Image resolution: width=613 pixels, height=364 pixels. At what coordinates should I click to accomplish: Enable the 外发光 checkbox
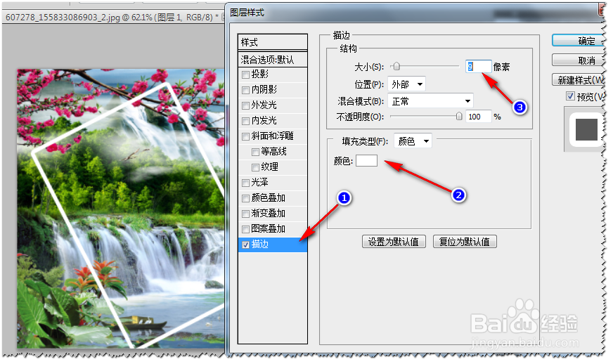pyautogui.click(x=245, y=105)
